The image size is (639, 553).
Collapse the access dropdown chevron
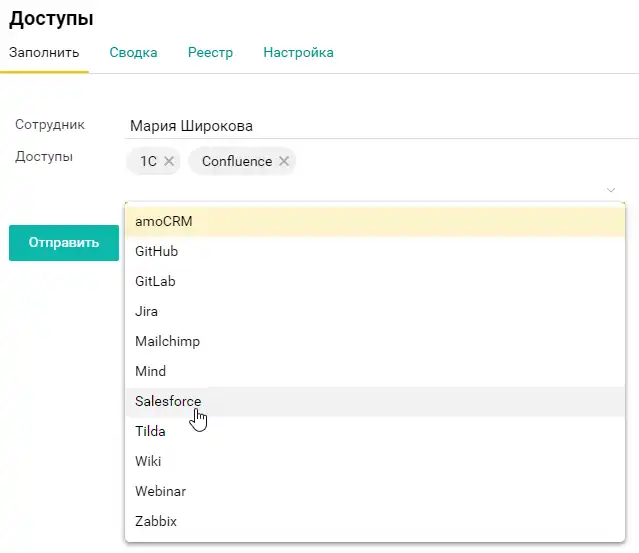tap(610, 190)
